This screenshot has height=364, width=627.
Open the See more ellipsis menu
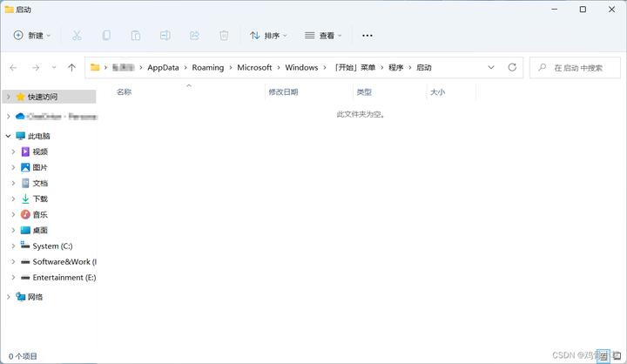367,36
